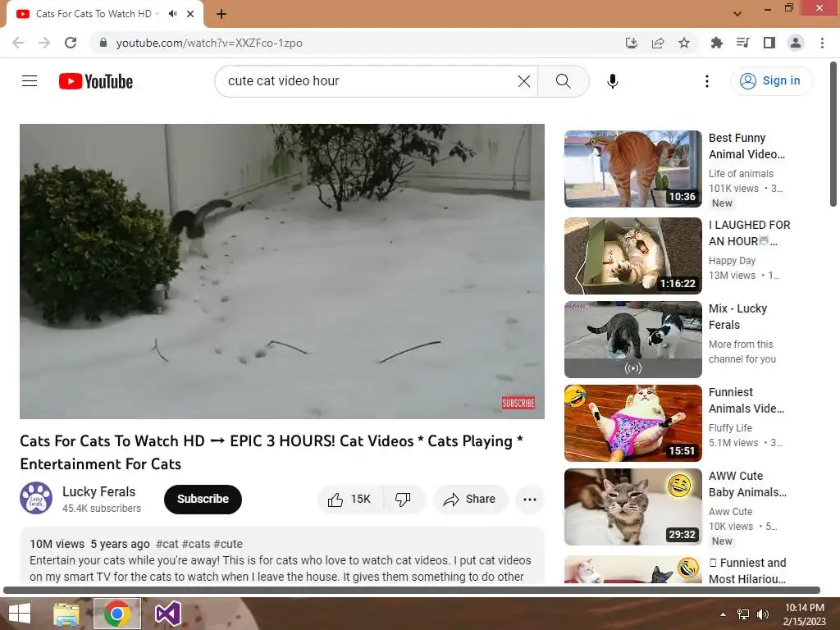Click the video player to pause
This screenshot has width=840, height=630.
pos(282,271)
